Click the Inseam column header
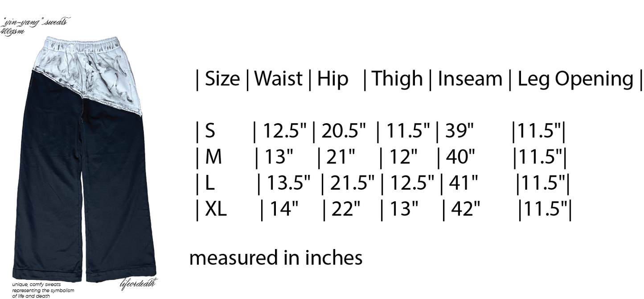 (x=470, y=79)
